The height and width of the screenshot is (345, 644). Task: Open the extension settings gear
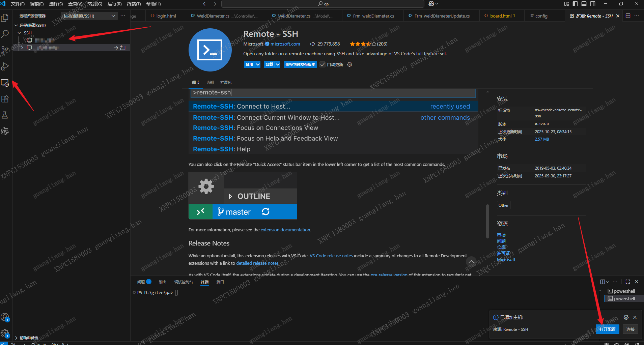pyautogui.click(x=349, y=64)
